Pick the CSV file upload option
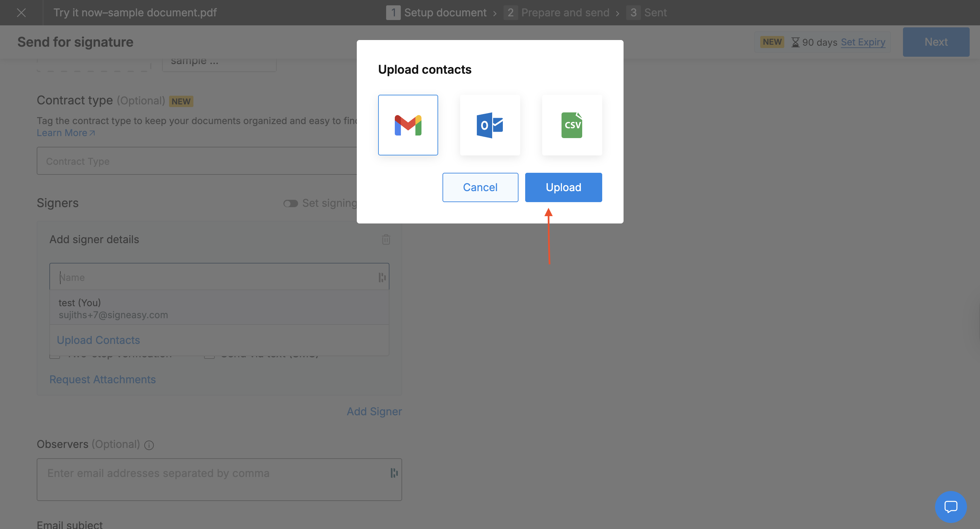The width and height of the screenshot is (980, 529). click(x=572, y=125)
